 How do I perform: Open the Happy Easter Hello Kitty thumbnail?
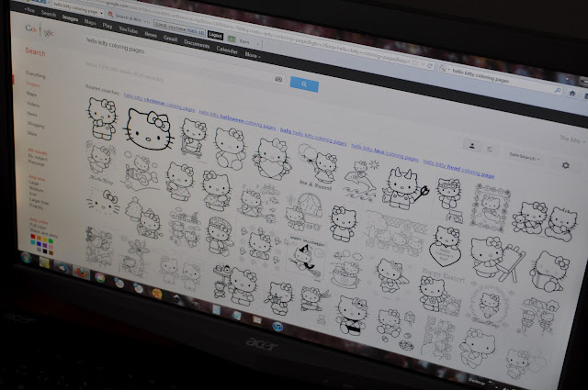coord(441,293)
